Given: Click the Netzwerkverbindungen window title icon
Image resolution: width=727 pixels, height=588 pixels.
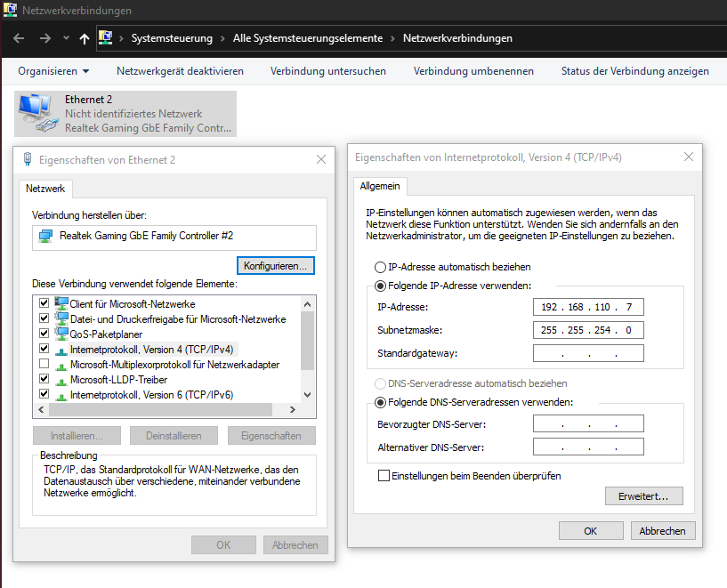Looking at the screenshot, I should click(10, 9).
